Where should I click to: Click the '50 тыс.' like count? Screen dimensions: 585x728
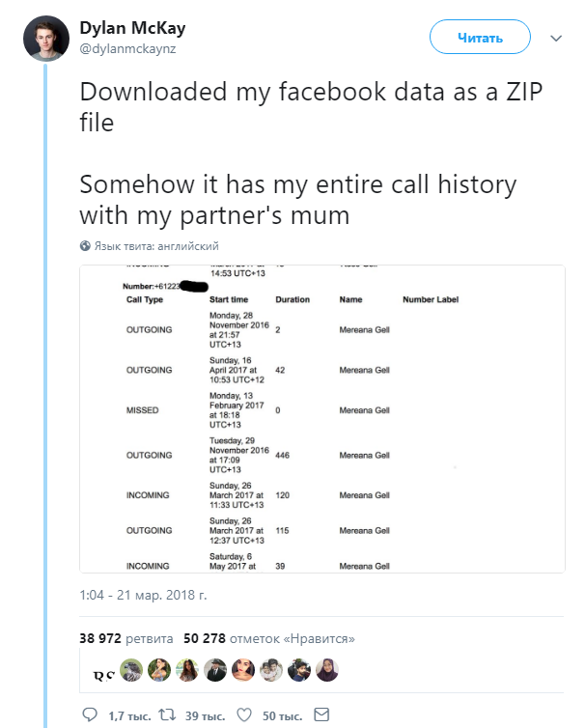[x=282, y=715]
